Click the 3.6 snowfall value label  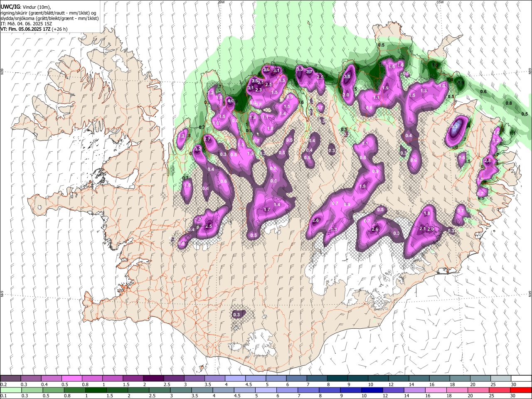[x=267, y=69]
